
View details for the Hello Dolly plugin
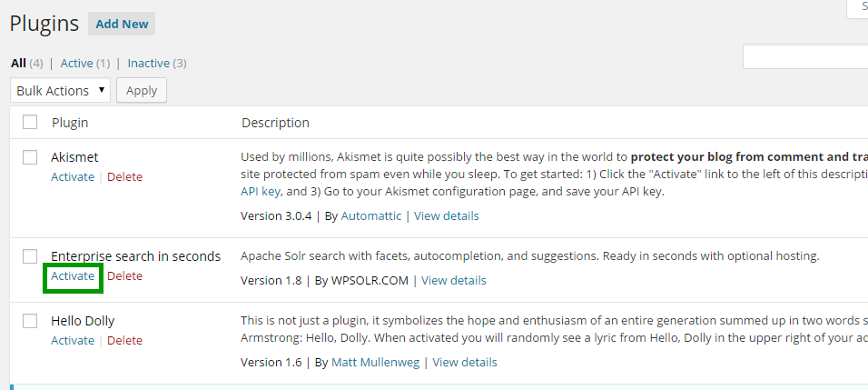tap(465, 362)
